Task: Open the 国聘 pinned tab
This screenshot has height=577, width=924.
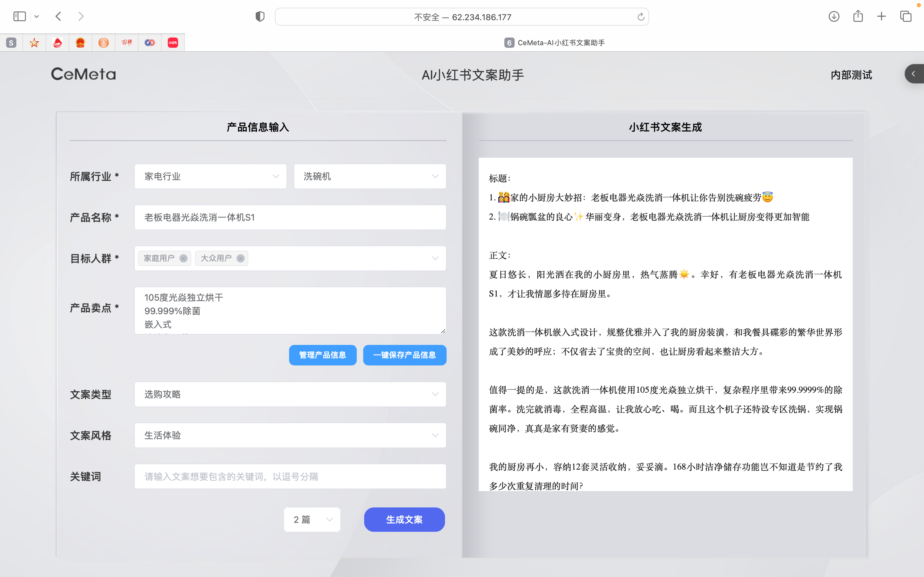Action: click(127, 43)
